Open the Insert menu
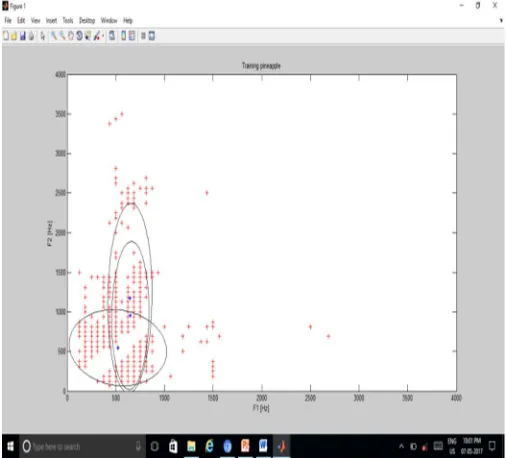506x458 pixels. click(51, 21)
